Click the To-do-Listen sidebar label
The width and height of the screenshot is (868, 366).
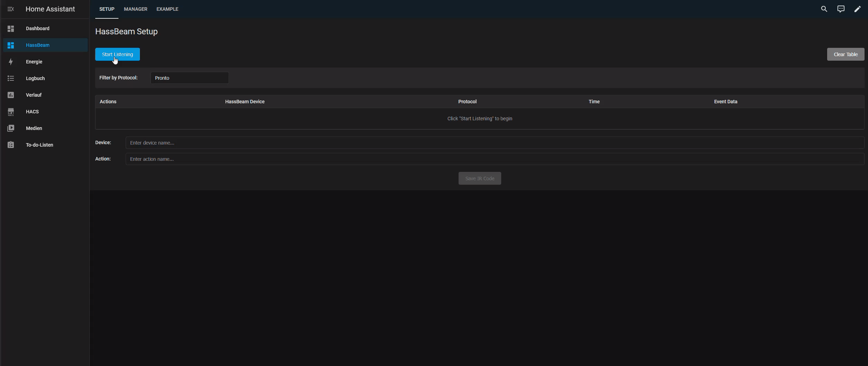39,145
